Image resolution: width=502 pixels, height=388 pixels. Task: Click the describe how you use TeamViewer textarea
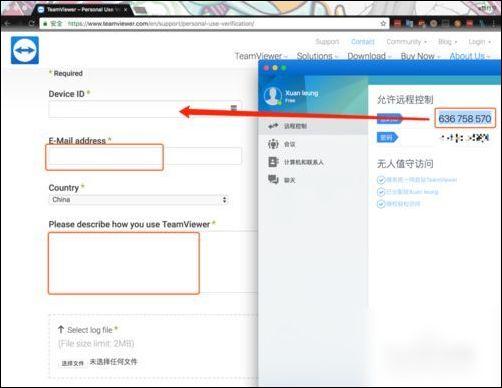point(153,262)
